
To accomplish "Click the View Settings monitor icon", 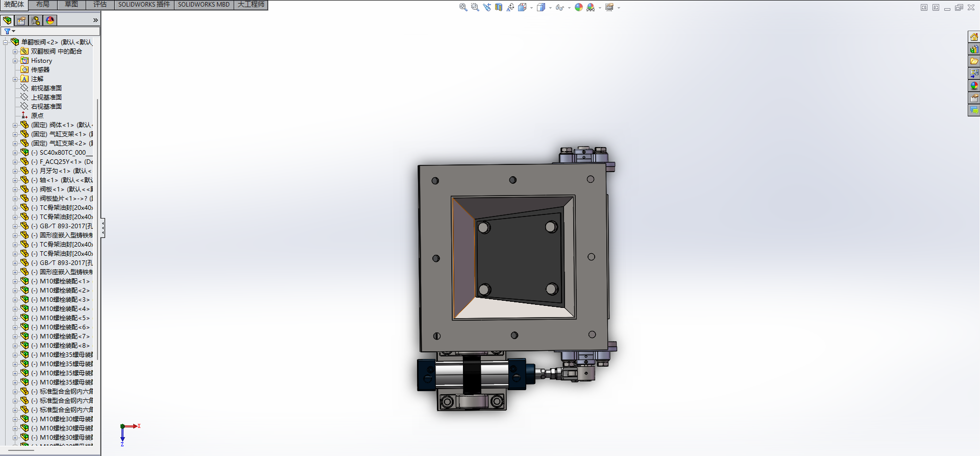I will tap(609, 7).
